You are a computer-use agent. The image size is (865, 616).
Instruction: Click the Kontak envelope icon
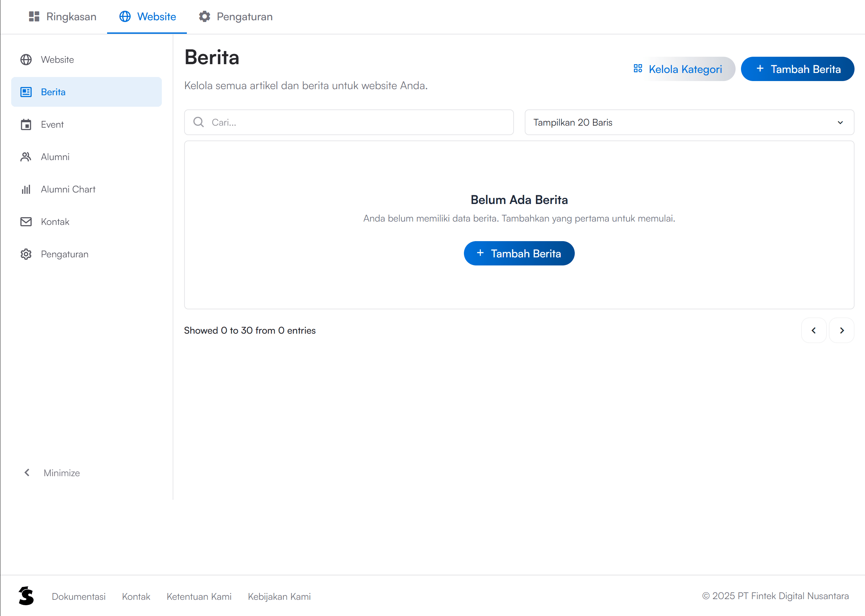click(26, 222)
